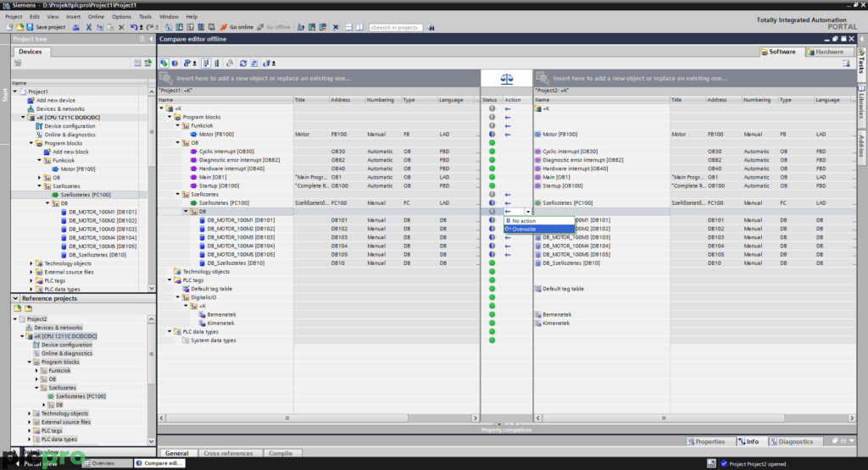Screen dimensions: 868x470
Task: Expand Funkciok under Project2 reference tree
Action: click(x=36, y=371)
